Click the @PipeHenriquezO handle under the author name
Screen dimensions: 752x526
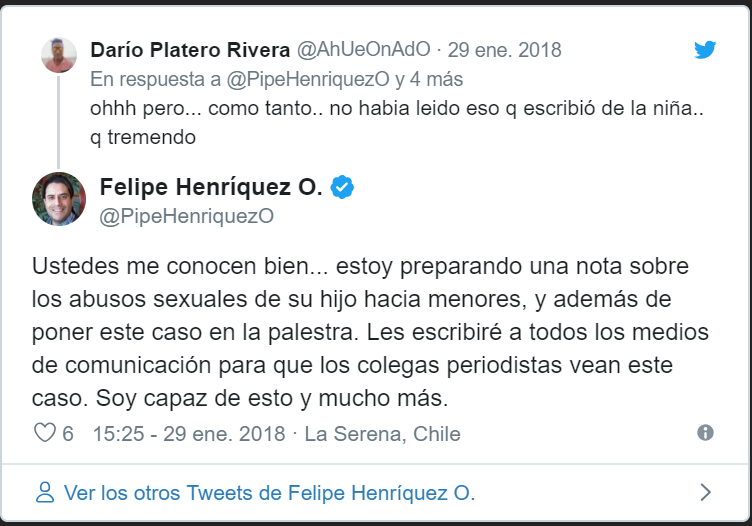187,216
